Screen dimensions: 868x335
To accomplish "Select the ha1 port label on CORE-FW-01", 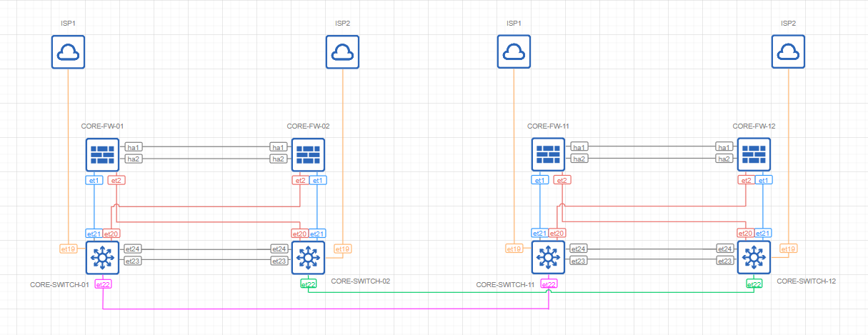I will (x=133, y=146).
